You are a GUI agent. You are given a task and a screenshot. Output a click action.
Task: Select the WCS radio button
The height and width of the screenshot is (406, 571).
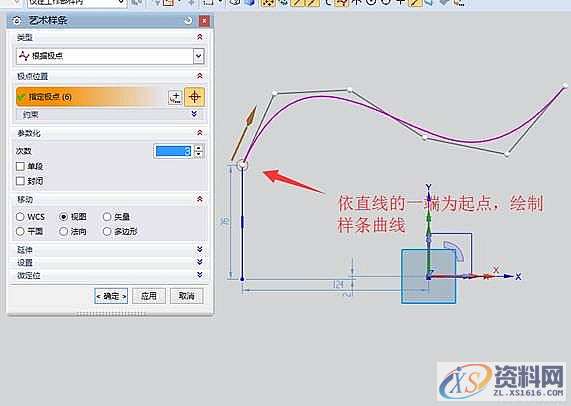pos(20,217)
